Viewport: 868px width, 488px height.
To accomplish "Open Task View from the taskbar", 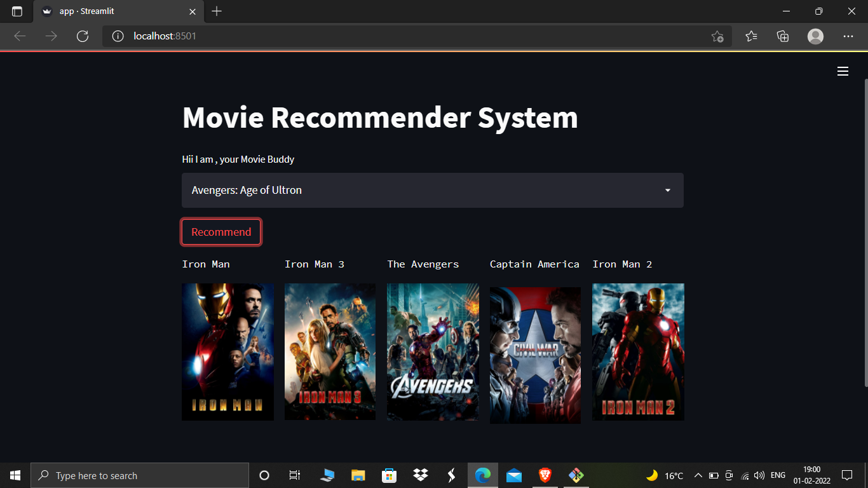I will pyautogui.click(x=294, y=475).
